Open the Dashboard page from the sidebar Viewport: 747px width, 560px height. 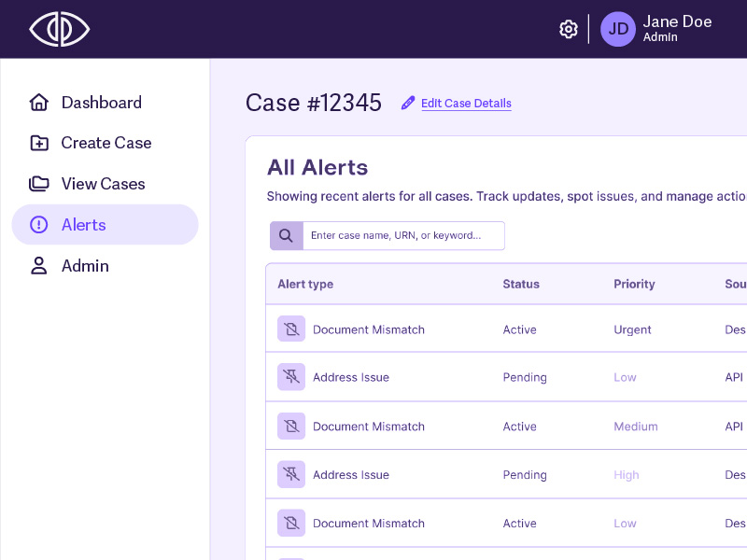coord(101,102)
